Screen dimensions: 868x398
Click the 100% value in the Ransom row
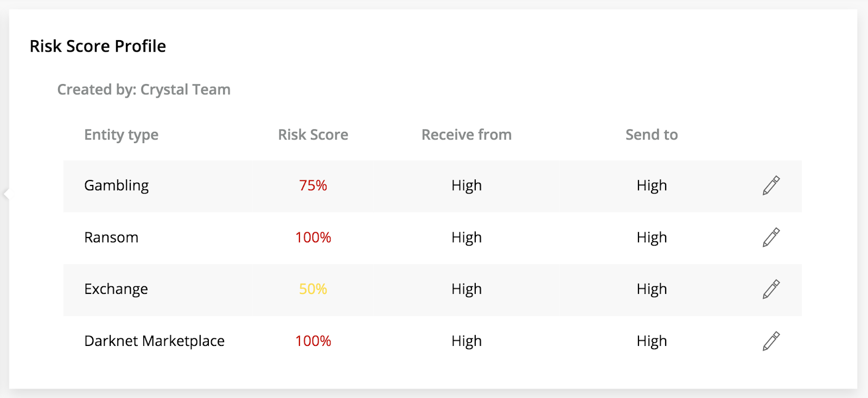[314, 237]
